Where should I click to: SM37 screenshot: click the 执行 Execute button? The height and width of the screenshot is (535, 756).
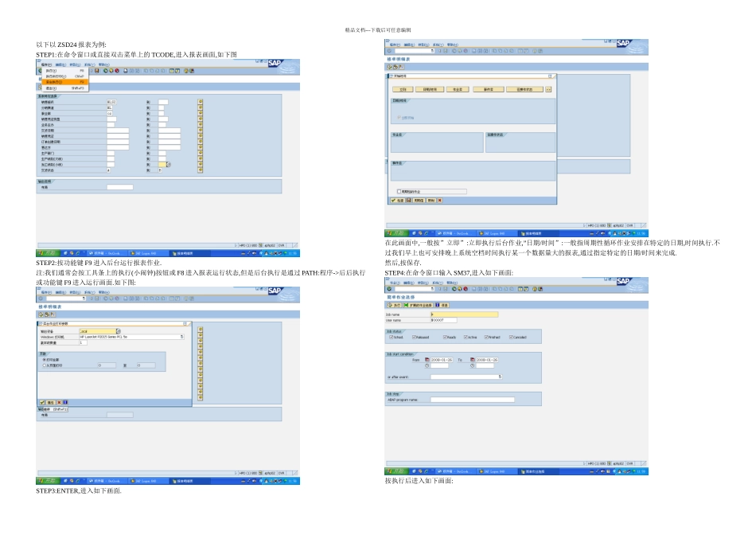[x=395, y=305]
